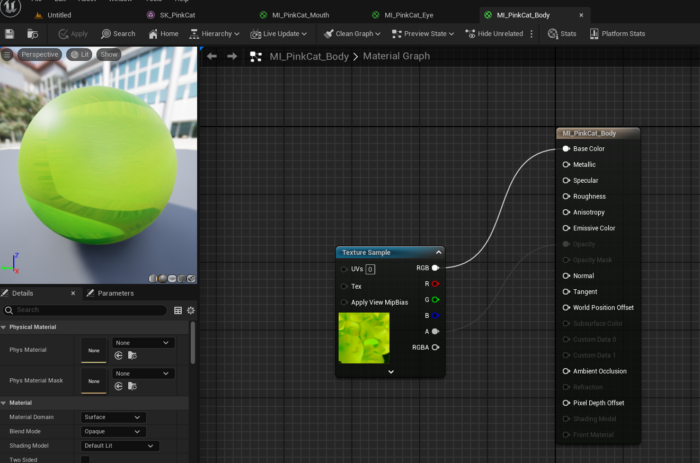Open Details property matrix table icon
This screenshot has width=700, height=463.
coord(178,310)
